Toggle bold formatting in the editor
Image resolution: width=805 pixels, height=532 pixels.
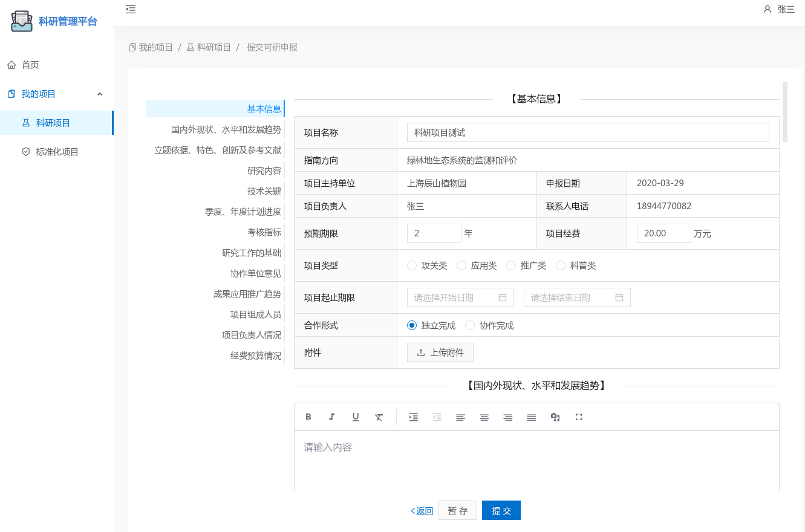308,417
